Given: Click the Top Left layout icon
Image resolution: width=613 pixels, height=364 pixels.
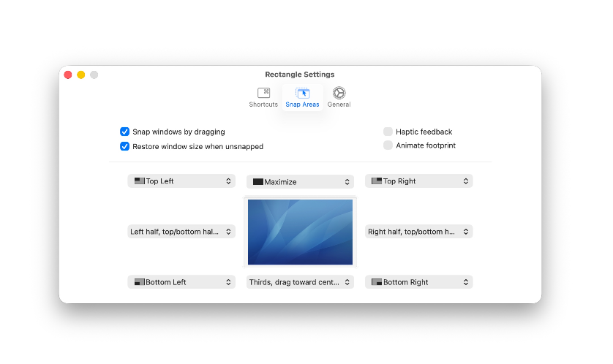Looking at the screenshot, I should click(140, 181).
